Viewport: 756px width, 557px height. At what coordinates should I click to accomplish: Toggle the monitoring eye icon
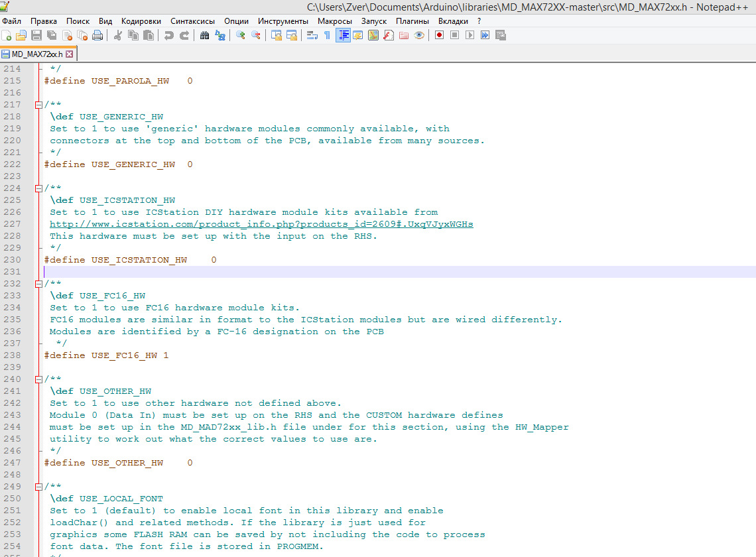click(x=419, y=35)
